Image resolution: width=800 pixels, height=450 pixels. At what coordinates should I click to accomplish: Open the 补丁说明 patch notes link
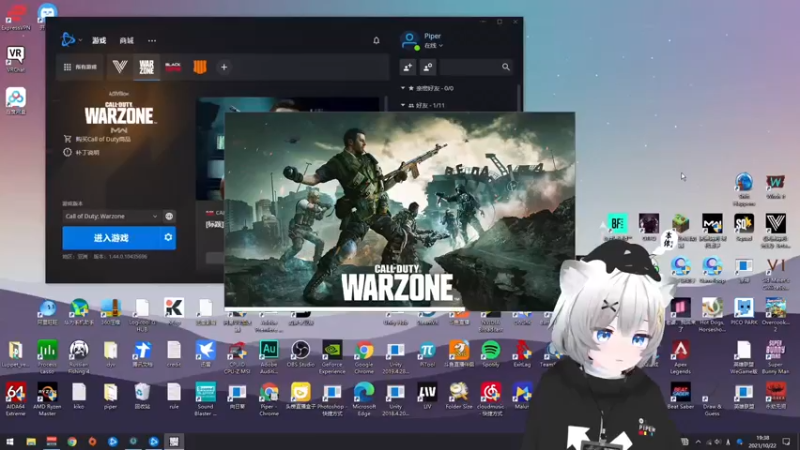pyautogui.click(x=82, y=152)
